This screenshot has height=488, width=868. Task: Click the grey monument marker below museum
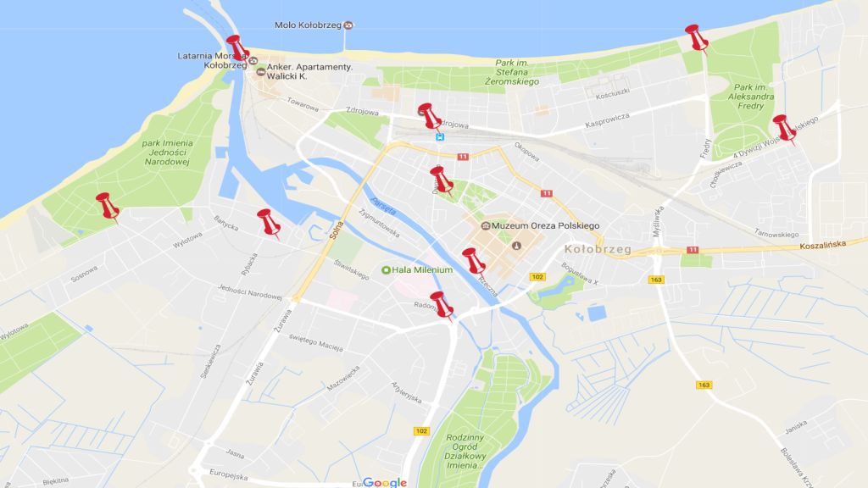pos(516,246)
